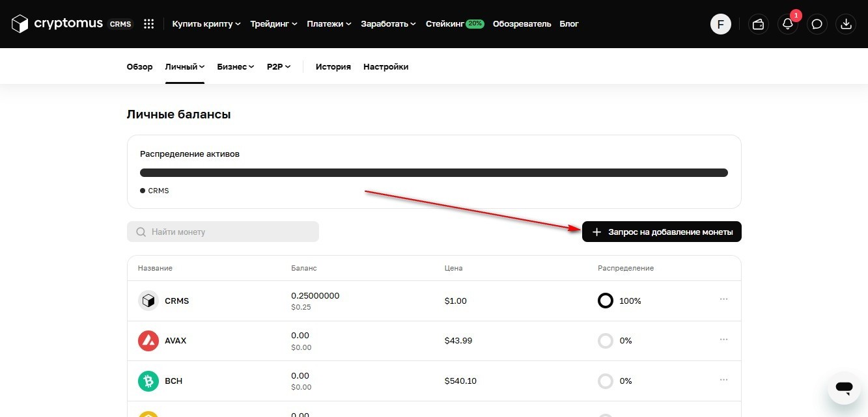Click the Баланс column header
Screen dimensions: 868x417
304,268
